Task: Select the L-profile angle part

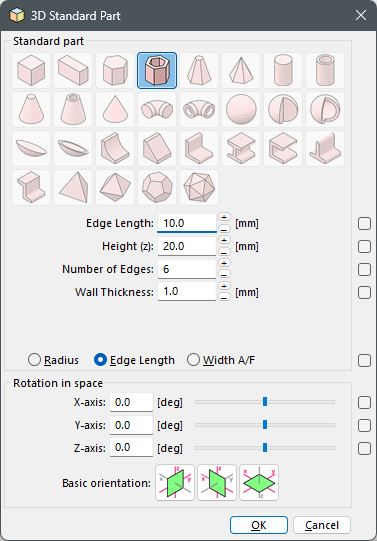Action: tap(199, 148)
